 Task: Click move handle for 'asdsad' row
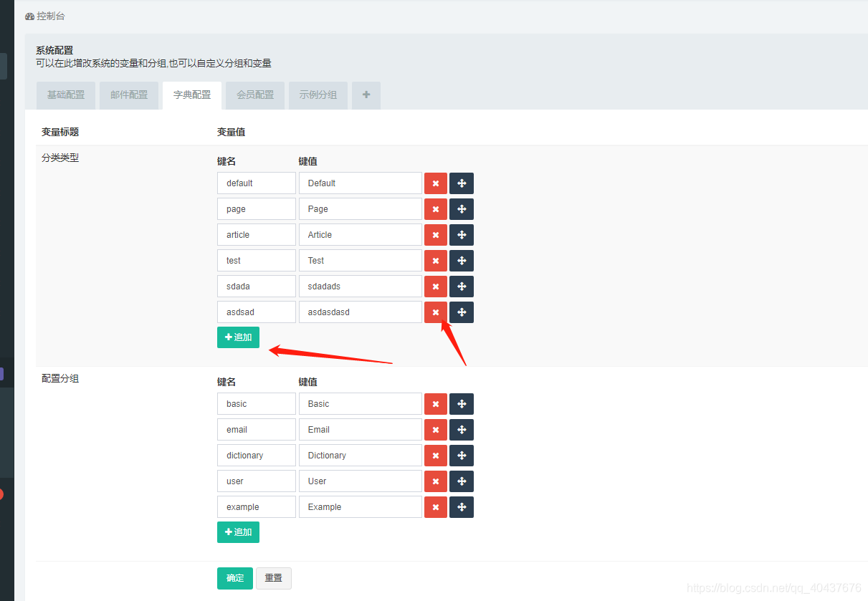[x=462, y=312]
